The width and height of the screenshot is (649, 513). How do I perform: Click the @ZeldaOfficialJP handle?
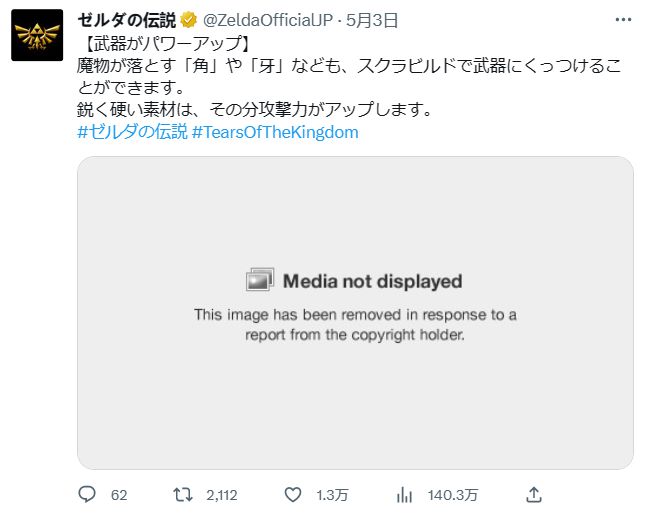(267, 20)
